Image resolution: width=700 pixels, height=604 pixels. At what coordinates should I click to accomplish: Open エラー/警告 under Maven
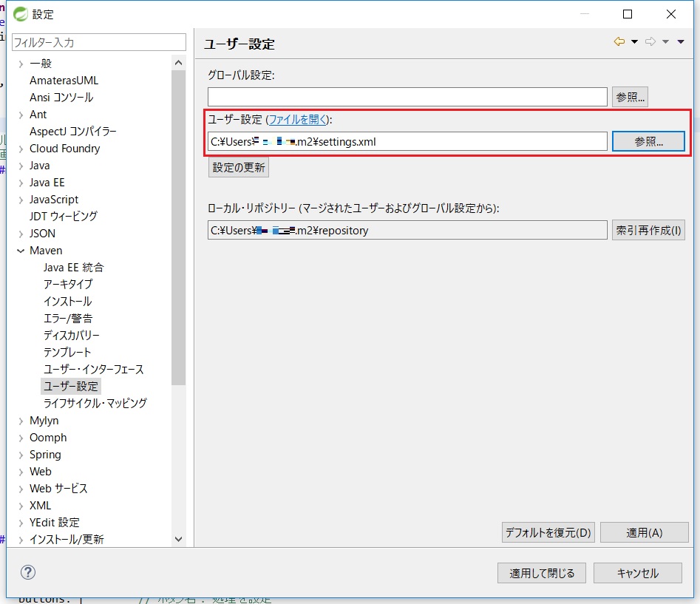click(68, 319)
